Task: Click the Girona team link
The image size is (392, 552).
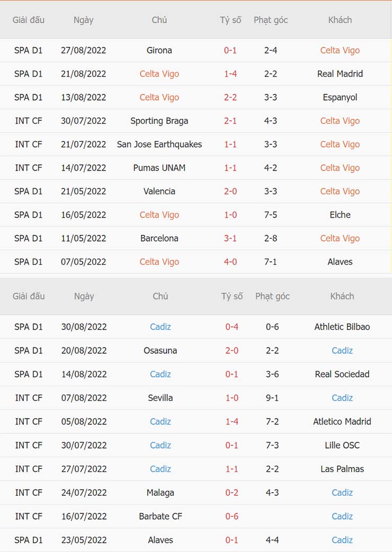Action: pyautogui.click(x=159, y=50)
